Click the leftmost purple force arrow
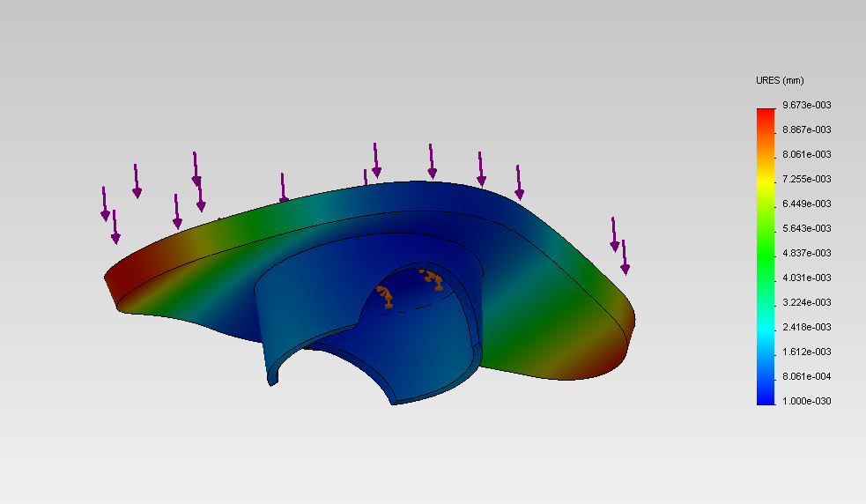866x504 pixels. pos(105,204)
